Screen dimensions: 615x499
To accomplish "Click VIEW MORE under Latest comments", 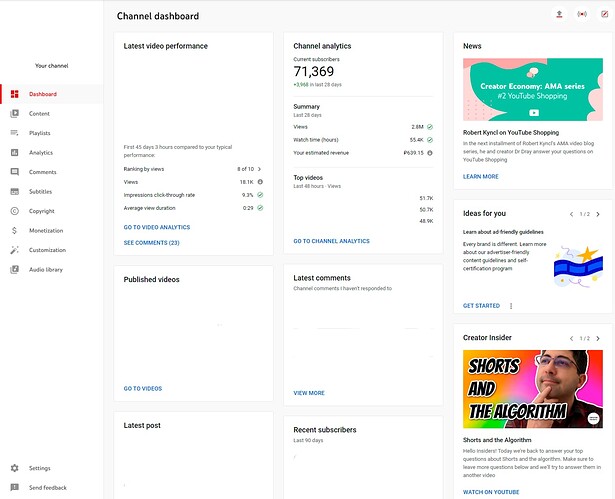I will pos(309,393).
